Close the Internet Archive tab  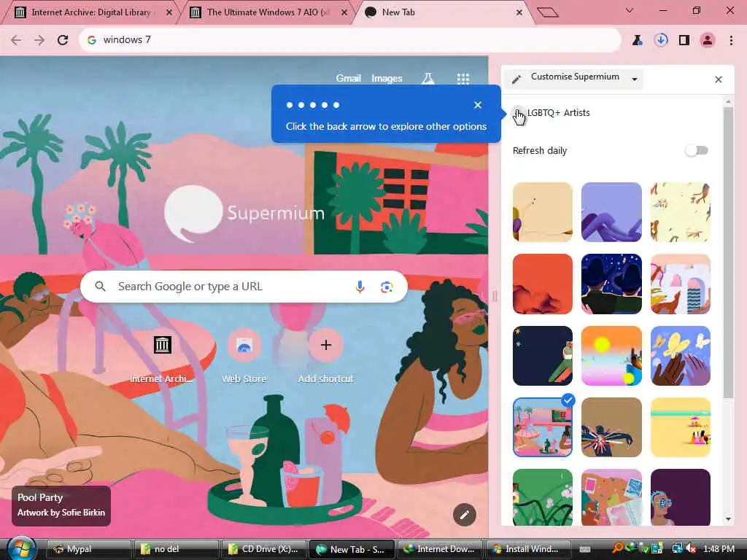click(x=169, y=12)
